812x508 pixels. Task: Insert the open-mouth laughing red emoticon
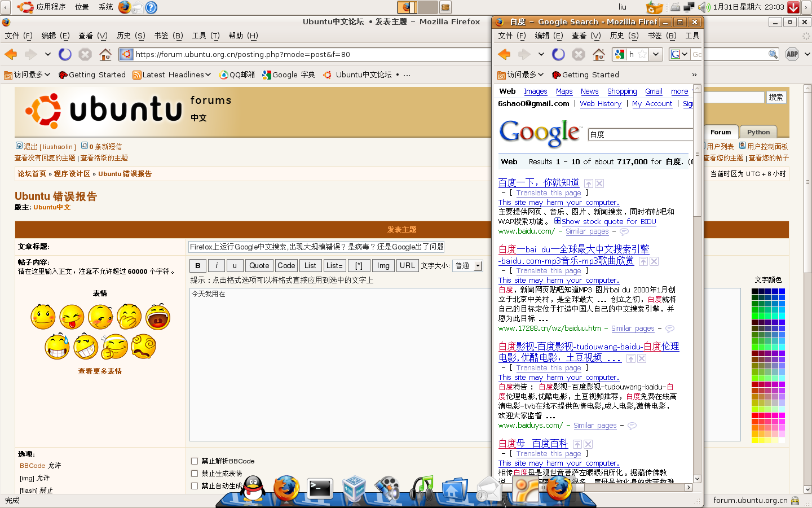coord(158,317)
